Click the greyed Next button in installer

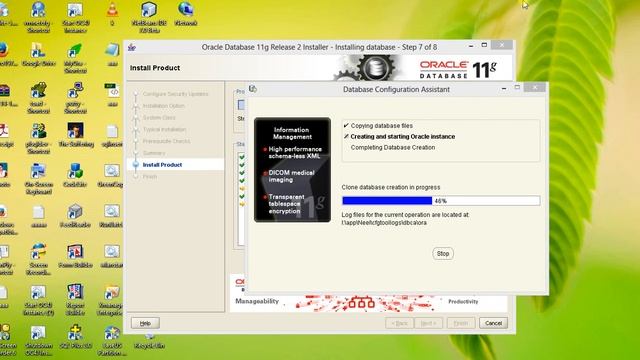429,323
